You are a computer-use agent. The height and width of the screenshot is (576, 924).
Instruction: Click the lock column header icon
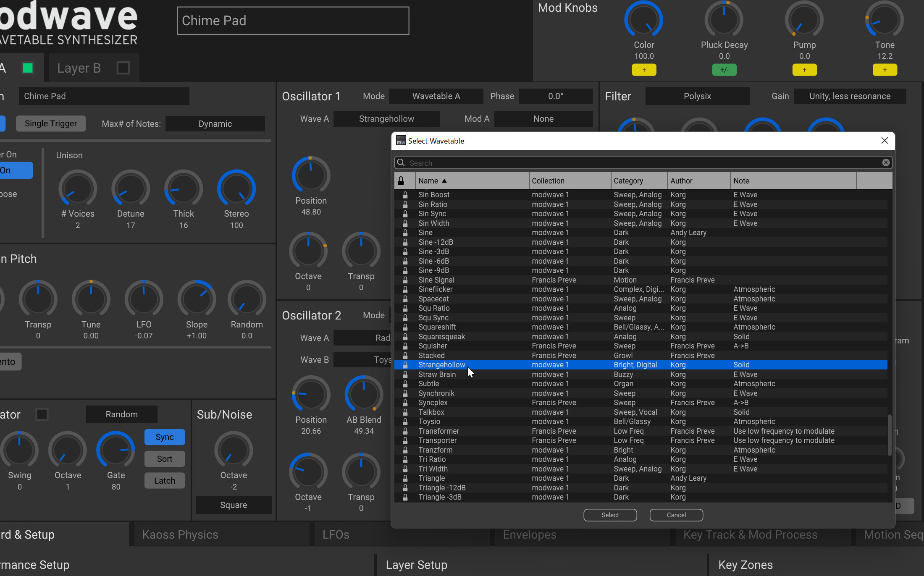(x=401, y=181)
